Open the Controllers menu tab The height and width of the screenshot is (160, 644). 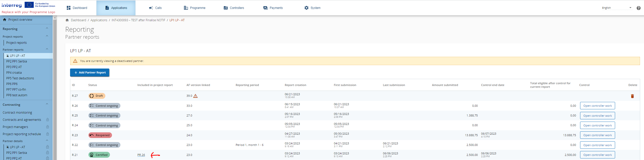[x=234, y=8]
